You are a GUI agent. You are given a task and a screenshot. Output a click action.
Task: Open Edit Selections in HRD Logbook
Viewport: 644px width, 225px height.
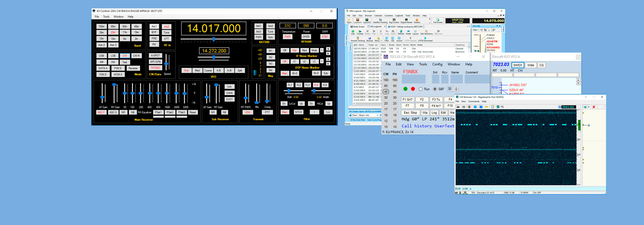pyautogui.click(x=426, y=32)
